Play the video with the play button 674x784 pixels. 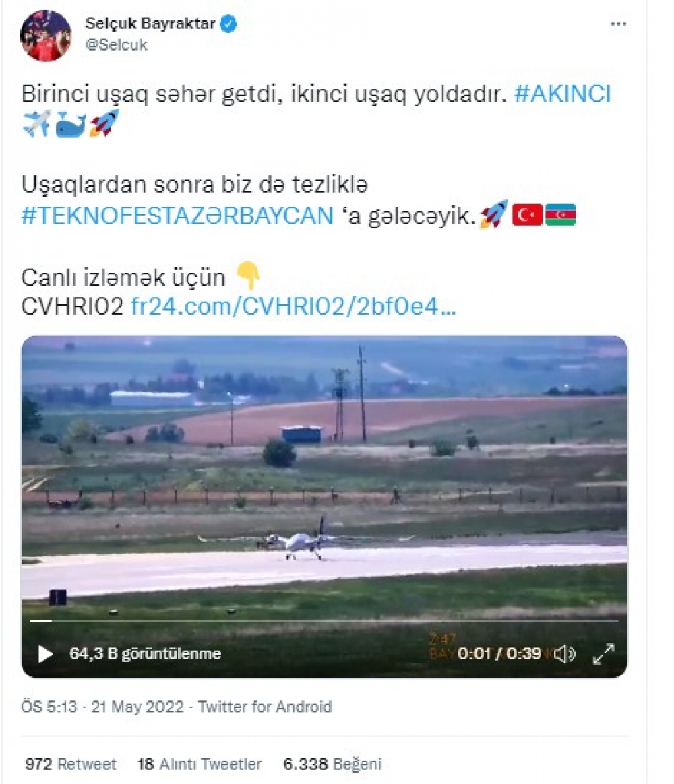46,653
